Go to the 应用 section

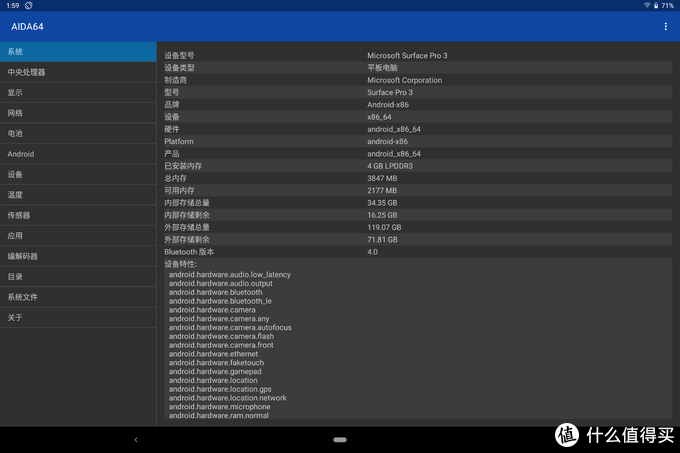click(x=78, y=235)
